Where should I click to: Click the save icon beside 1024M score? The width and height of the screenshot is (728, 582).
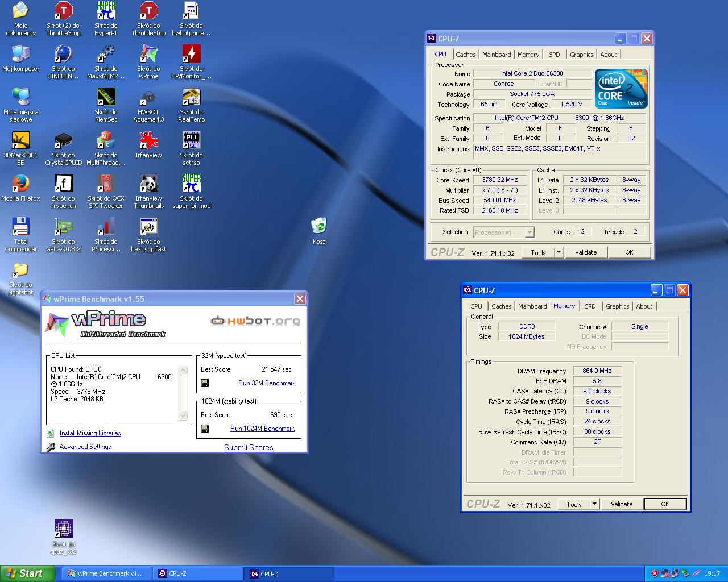[x=205, y=429]
